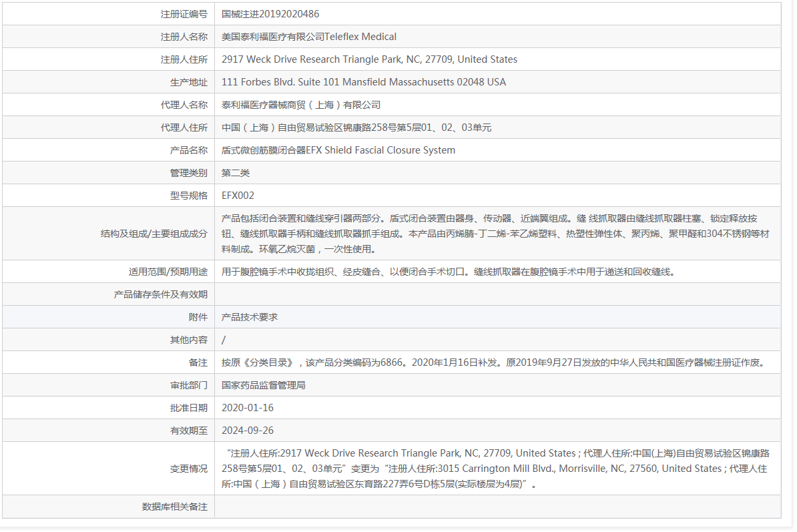Select expiry date 2024-09-26

[248, 431]
